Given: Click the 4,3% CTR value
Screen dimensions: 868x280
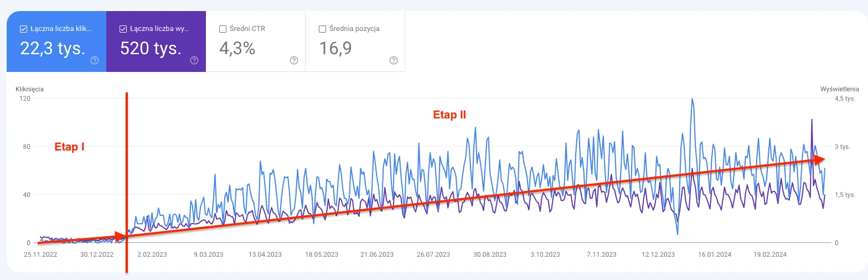Looking at the screenshot, I should coord(237,49).
